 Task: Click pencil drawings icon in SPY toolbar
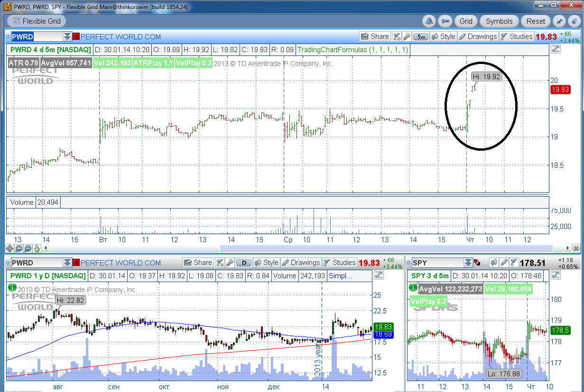click(504, 263)
